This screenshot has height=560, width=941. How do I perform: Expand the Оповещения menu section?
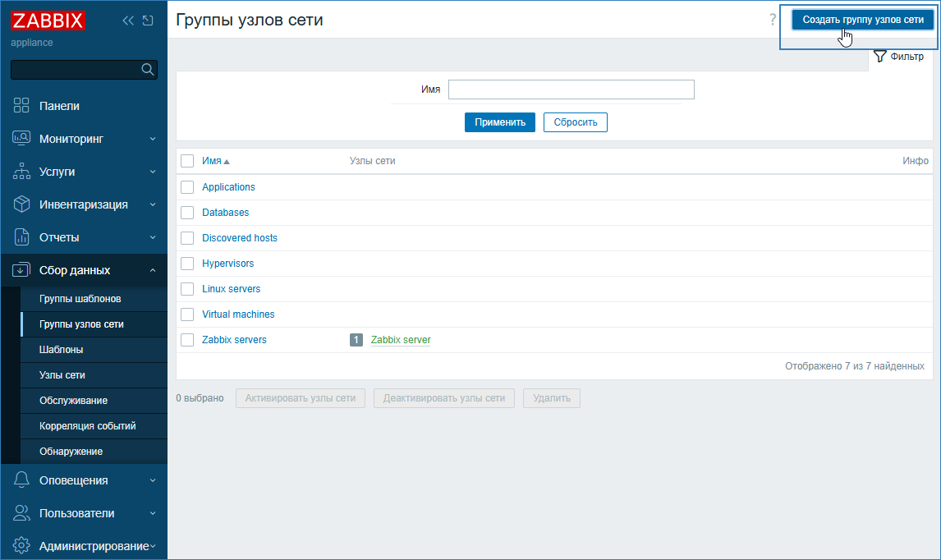click(84, 480)
